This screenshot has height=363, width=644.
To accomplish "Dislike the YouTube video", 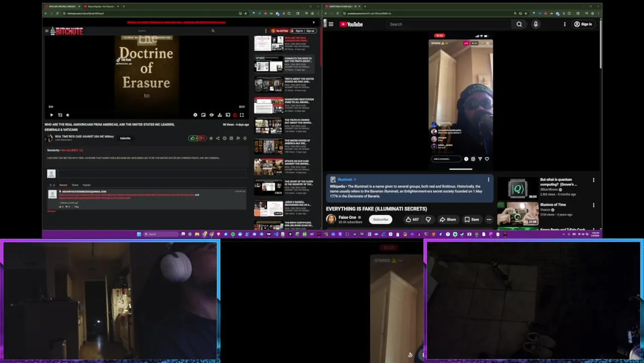I will tap(428, 219).
